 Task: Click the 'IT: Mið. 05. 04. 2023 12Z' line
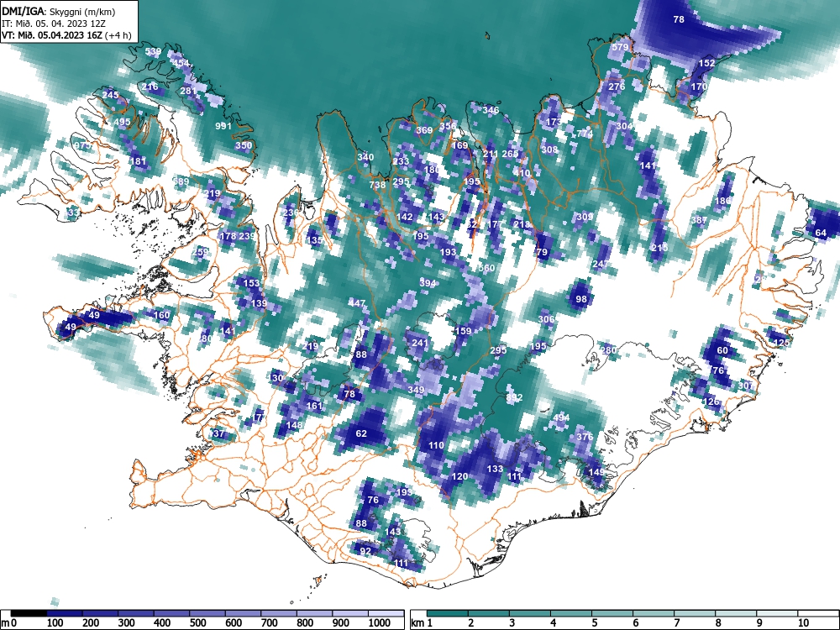(54, 24)
